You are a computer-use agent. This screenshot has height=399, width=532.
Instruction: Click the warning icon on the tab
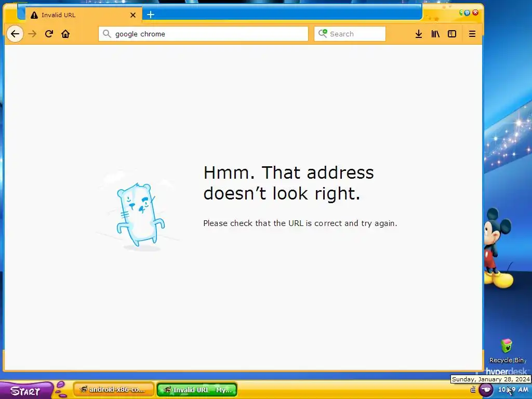pyautogui.click(x=34, y=15)
